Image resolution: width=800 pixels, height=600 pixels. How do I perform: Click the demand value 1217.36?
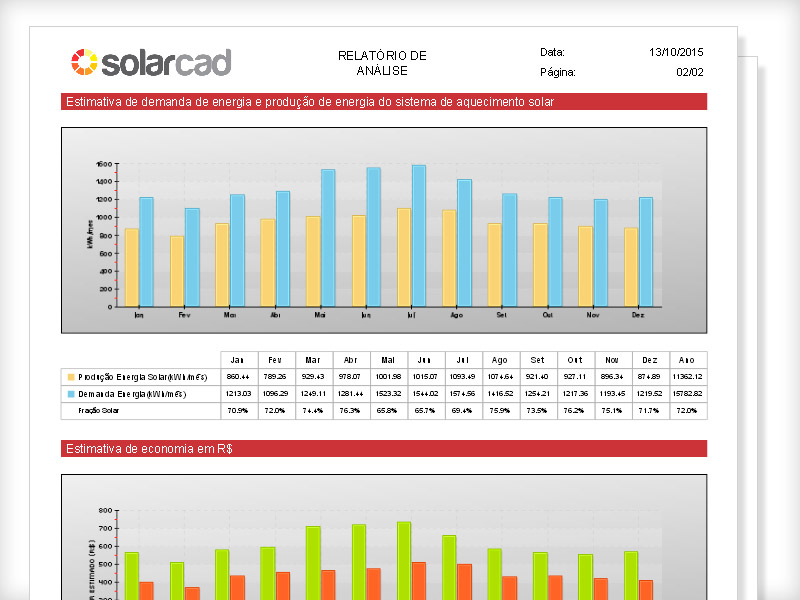point(575,393)
